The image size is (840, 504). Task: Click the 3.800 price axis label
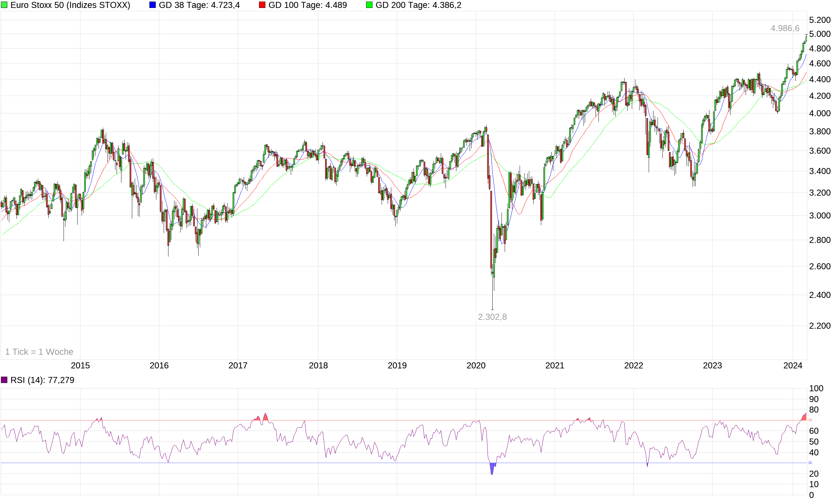[820, 131]
